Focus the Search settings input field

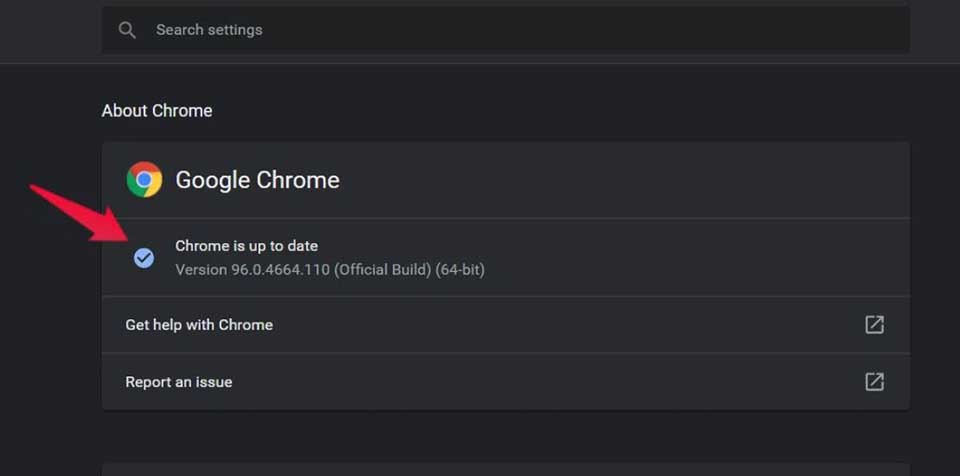point(506,29)
